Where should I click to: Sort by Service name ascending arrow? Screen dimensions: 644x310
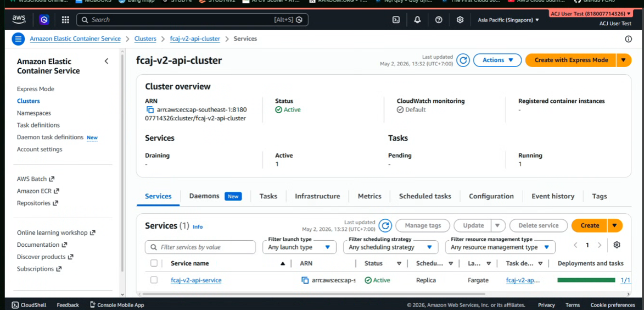click(283, 263)
